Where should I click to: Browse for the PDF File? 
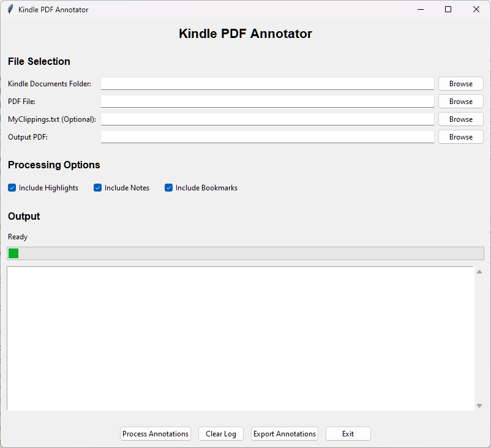[460, 102]
